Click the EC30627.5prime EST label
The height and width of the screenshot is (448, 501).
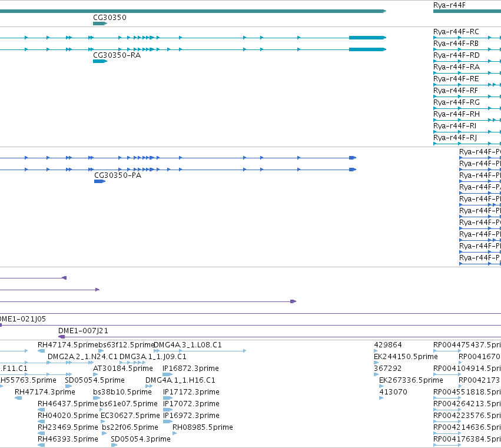pyautogui.click(x=130, y=416)
